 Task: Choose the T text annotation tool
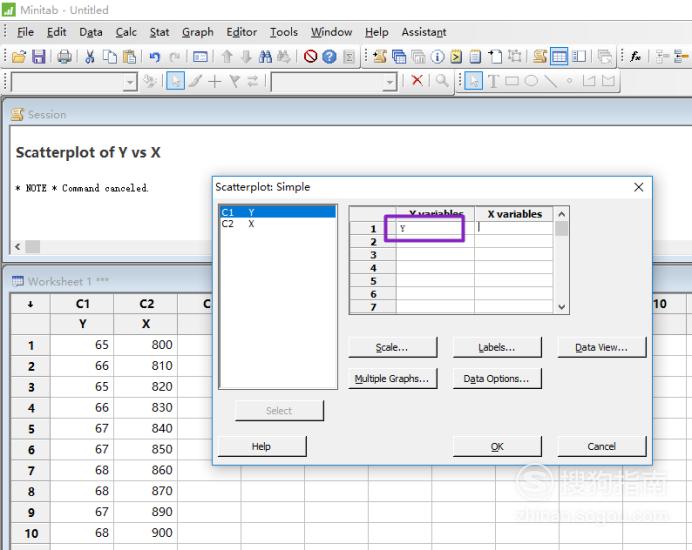493,81
